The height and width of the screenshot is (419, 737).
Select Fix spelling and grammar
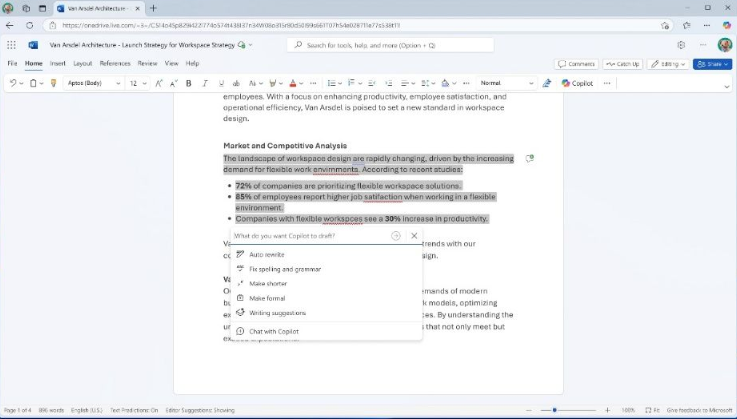(284, 269)
